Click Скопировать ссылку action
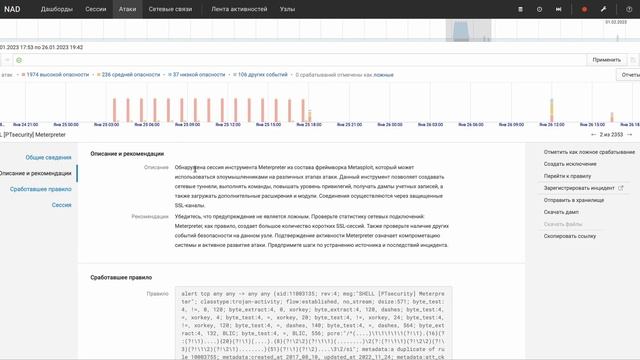The width and height of the screenshot is (640, 360). (570, 236)
